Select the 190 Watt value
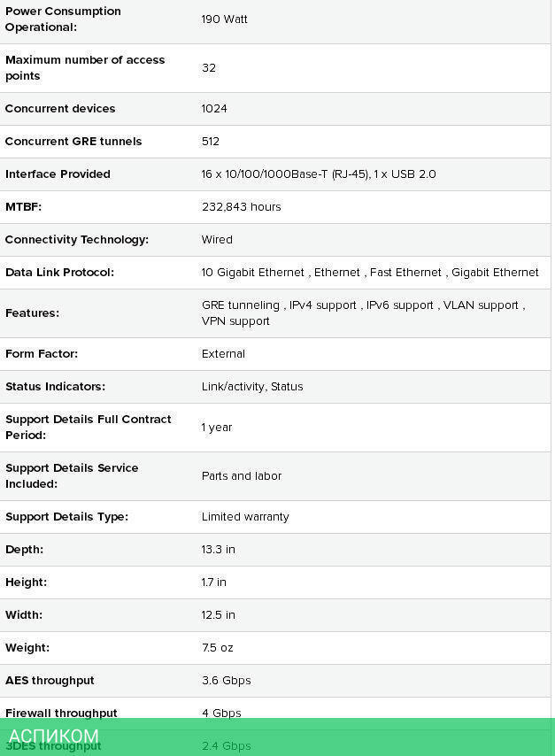 pos(224,19)
